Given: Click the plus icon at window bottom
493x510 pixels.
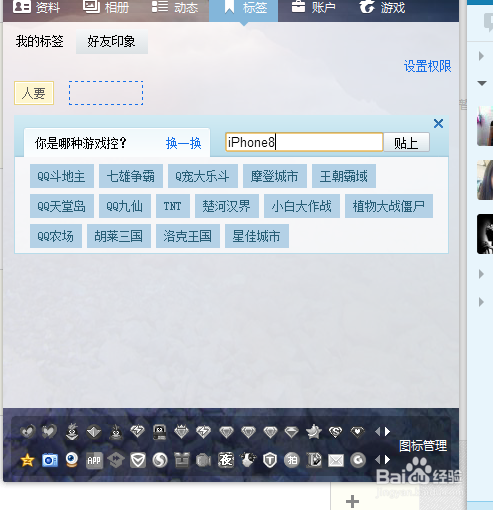Looking at the screenshot, I should [352, 501].
